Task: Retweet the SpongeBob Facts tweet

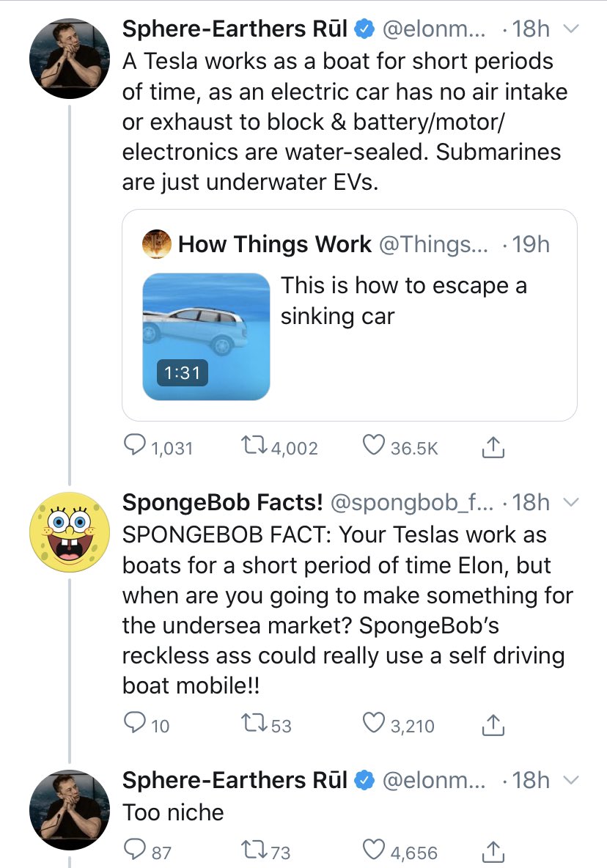Action: [257, 724]
